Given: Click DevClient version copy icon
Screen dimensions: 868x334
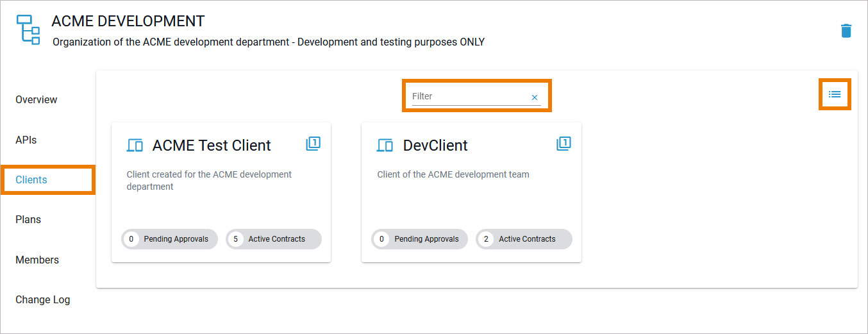Looking at the screenshot, I should [563, 144].
